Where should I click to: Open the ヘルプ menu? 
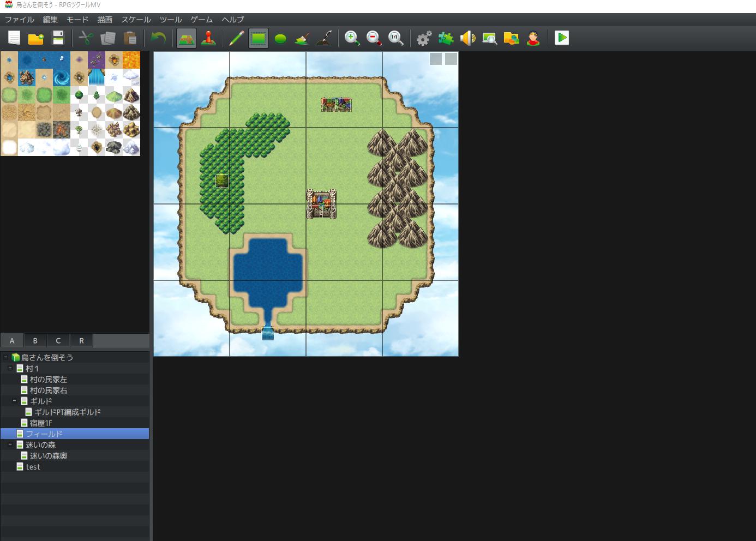(x=233, y=20)
